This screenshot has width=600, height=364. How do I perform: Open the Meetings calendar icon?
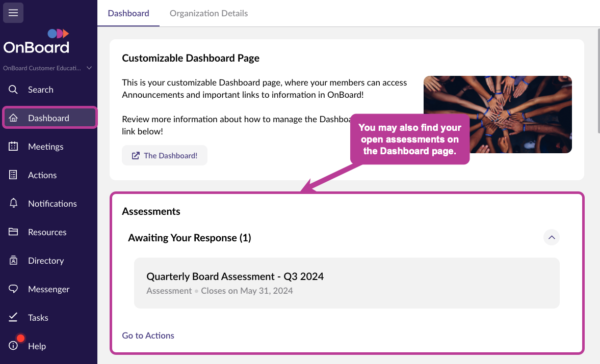pyautogui.click(x=13, y=146)
